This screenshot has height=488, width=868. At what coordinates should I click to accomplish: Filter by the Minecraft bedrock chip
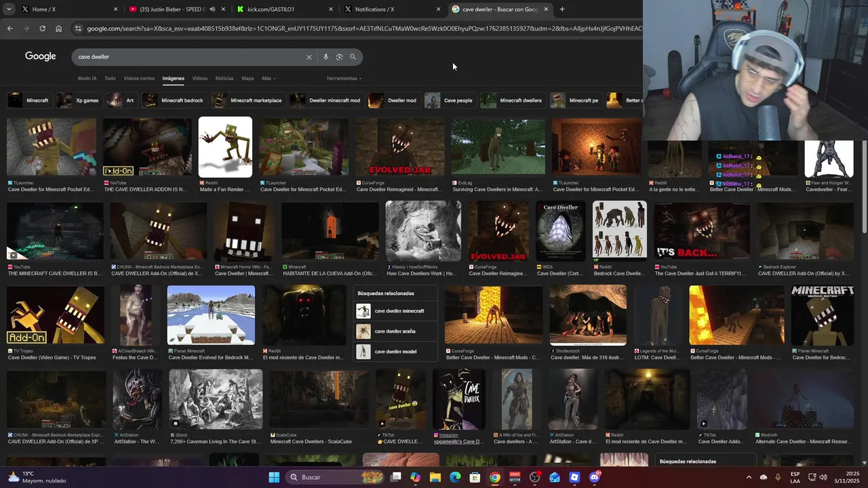click(x=174, y=100)
